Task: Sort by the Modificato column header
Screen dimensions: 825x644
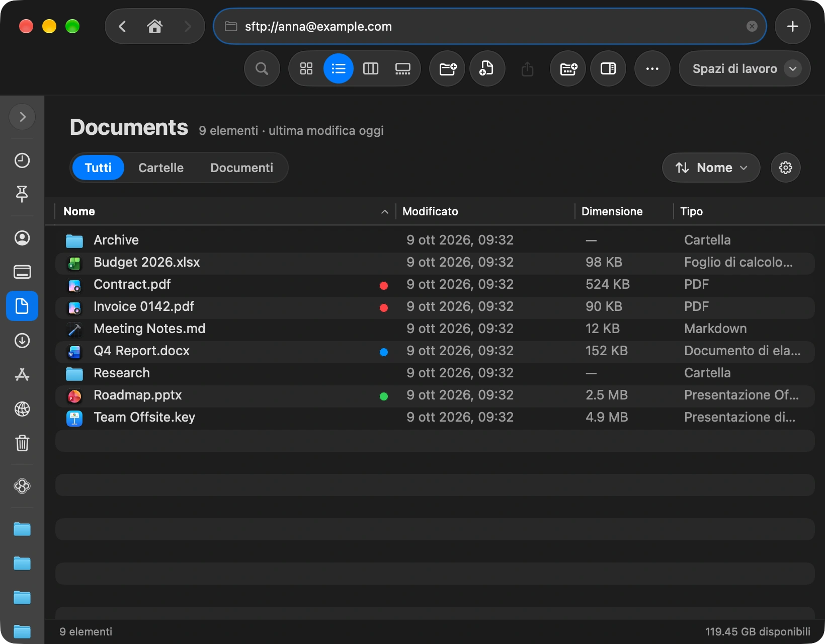Action: [x=485, y=211]
